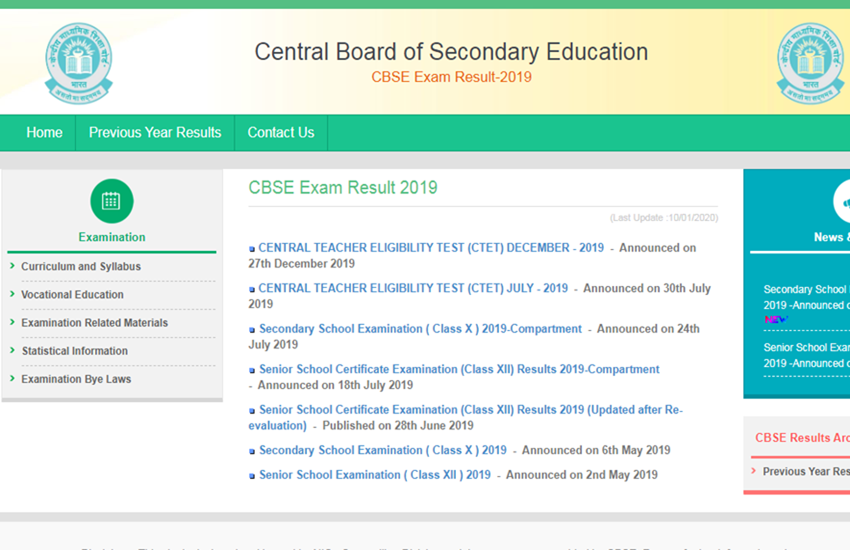The height and width of the screenshot is (550, 850).
Task: Click the bullet icon beside CTET July 2019
Action: (x=252, y=289)
